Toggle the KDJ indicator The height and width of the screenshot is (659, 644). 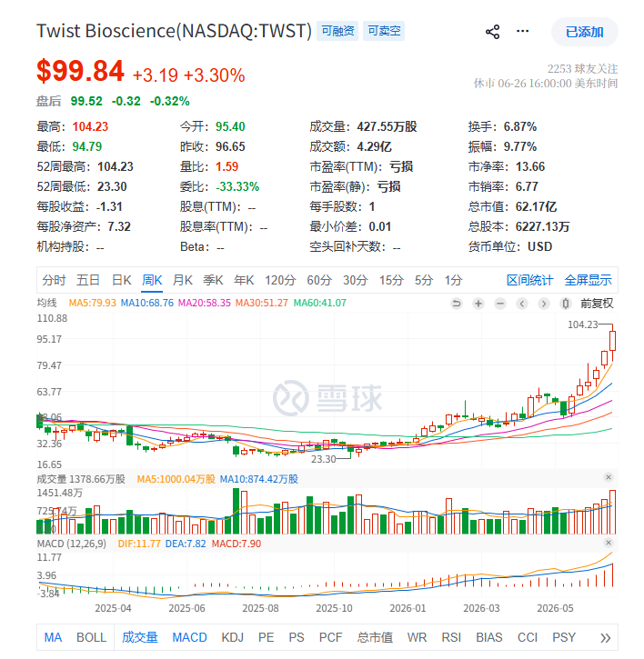pyautogui.click(x=233, y=637)
